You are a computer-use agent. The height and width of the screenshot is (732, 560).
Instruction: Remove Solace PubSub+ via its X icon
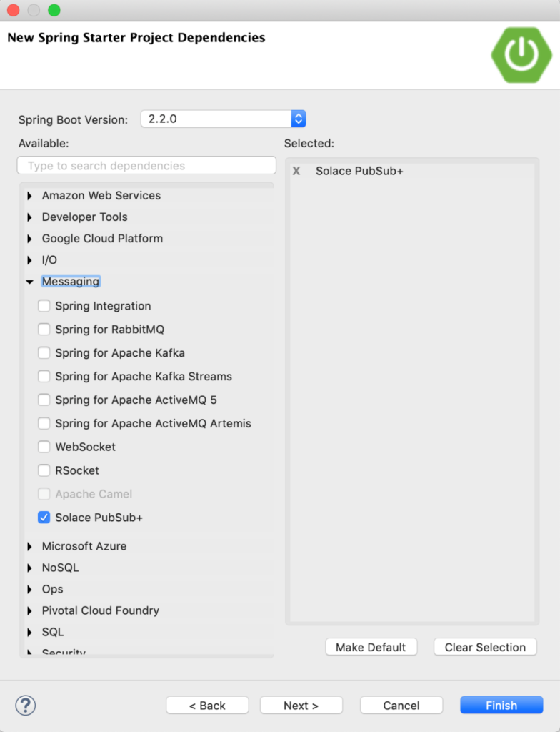pyautogui.click(x=296, y=171)
